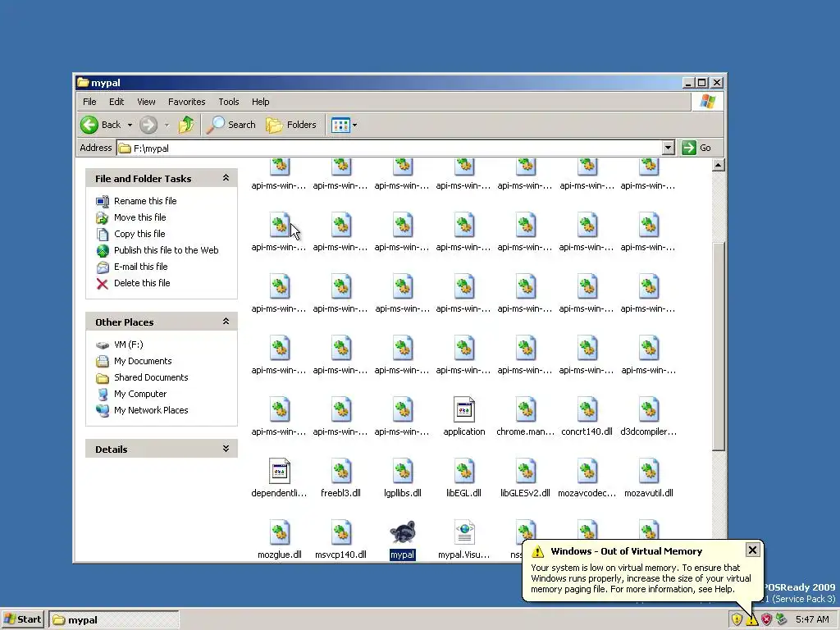The image size is (840, 630).
Task: Select the application config file icon
Action: [464, 410]
